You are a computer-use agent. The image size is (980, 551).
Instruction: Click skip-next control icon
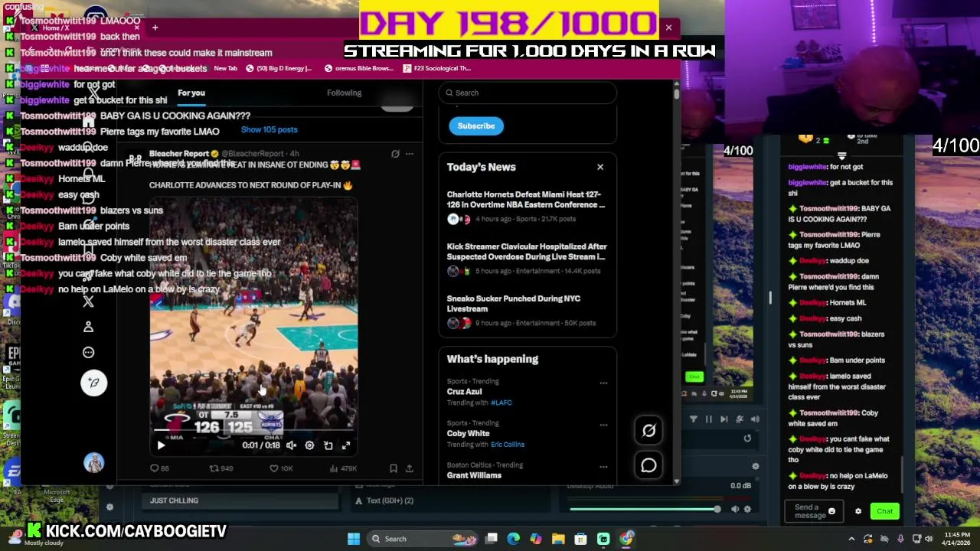(724, 419)
